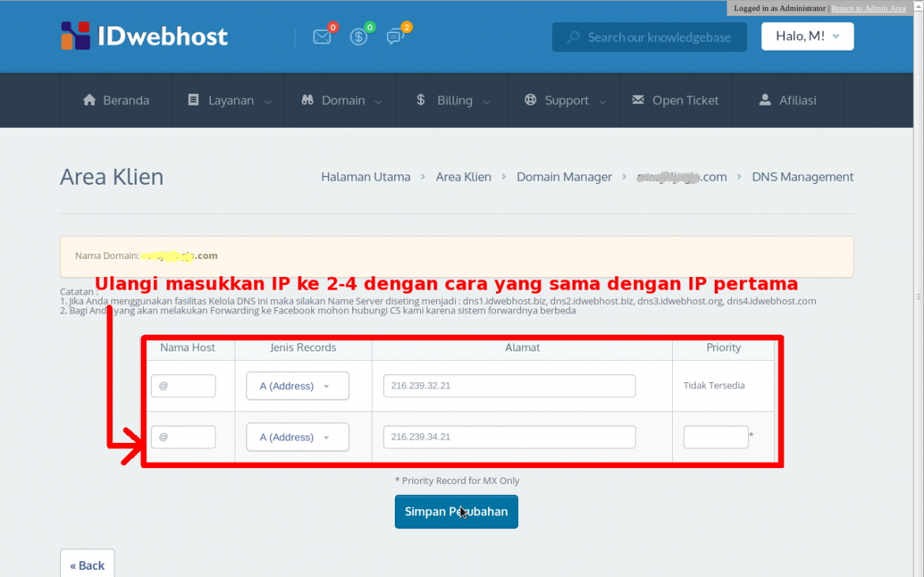This screenshot has width=924, height=577.
Task: Click the Priority input field marked with asterisk
Action: pyautogui.click(x=716, y=436)
